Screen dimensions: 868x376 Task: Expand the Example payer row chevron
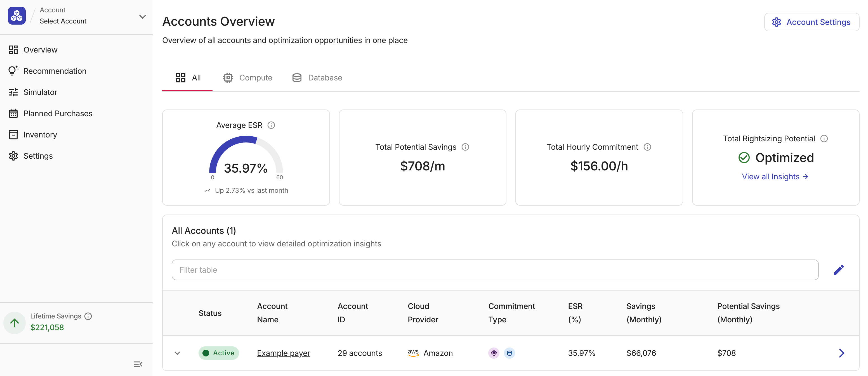pyautogui.click(x=177, y=353)
